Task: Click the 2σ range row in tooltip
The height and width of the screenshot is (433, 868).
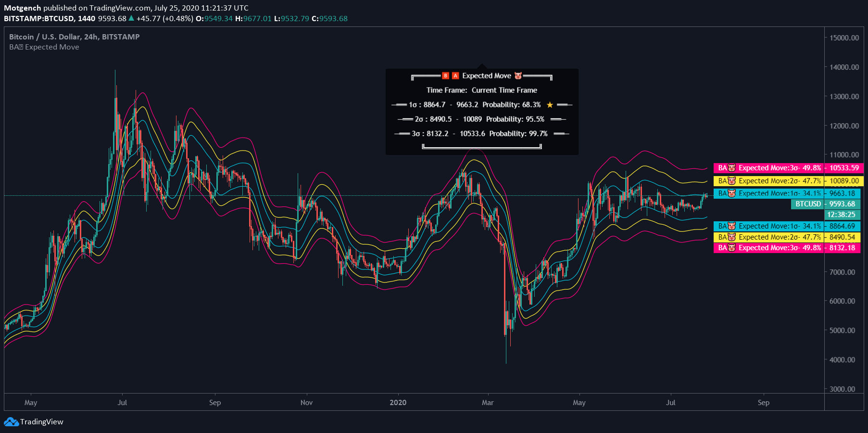Action: tap(482, 119)
